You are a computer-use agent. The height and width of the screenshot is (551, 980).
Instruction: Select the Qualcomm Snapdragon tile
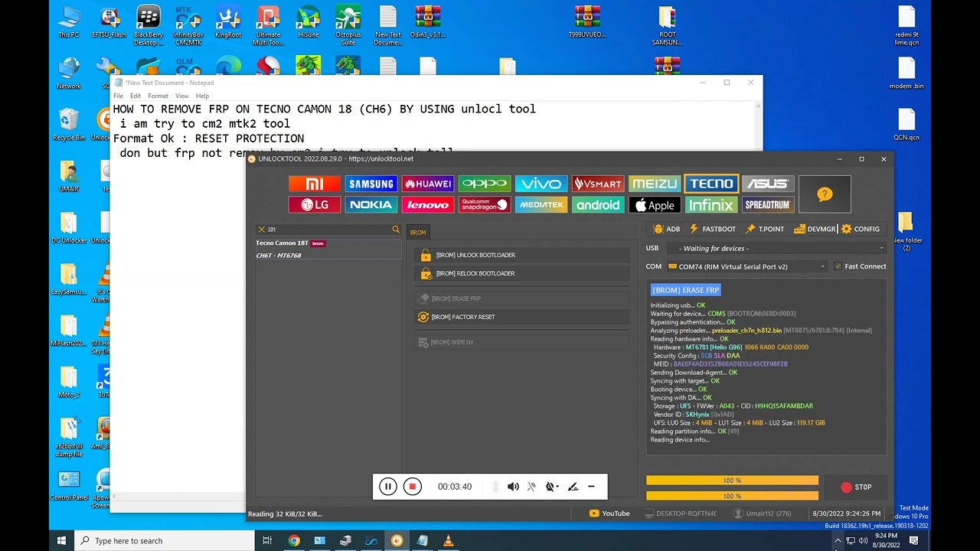484,204
